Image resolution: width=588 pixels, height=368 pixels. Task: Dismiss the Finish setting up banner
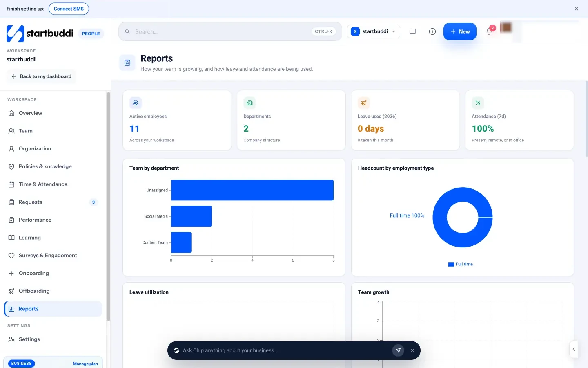click(x=577, y=9)
